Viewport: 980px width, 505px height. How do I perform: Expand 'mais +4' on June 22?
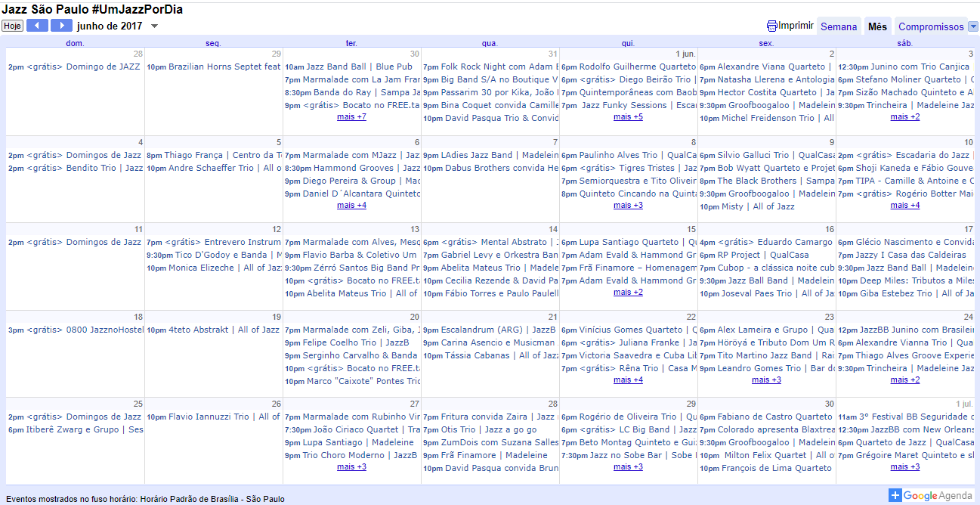(628, 380)
